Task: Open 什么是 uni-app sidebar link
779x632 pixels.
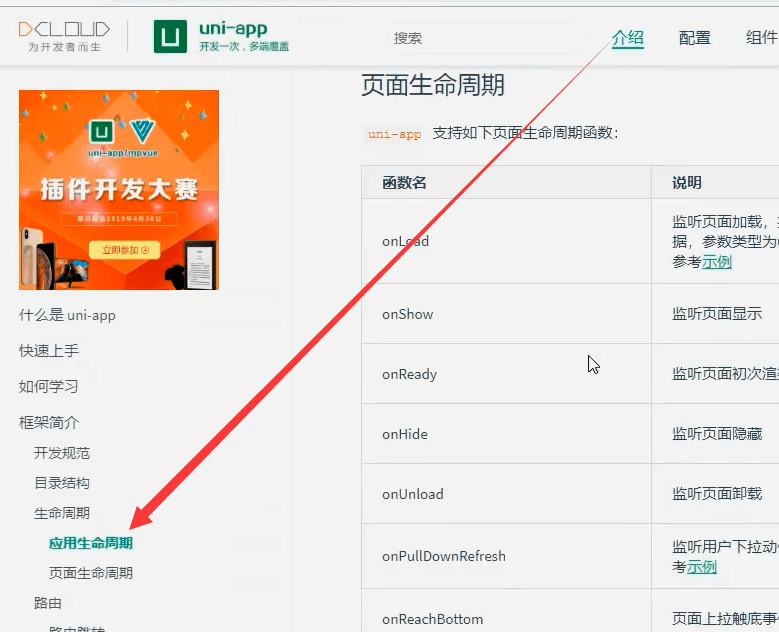Action: coord(67,315)
